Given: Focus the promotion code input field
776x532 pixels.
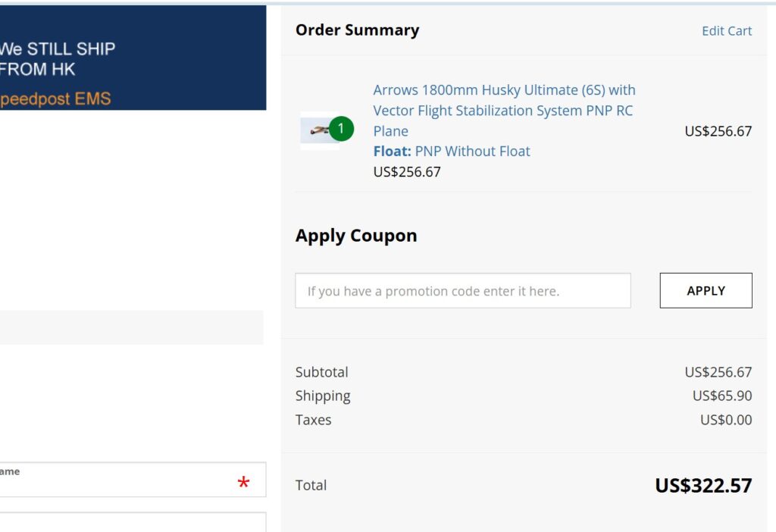Looking at the screenshot, I should (x=462, y=291).
